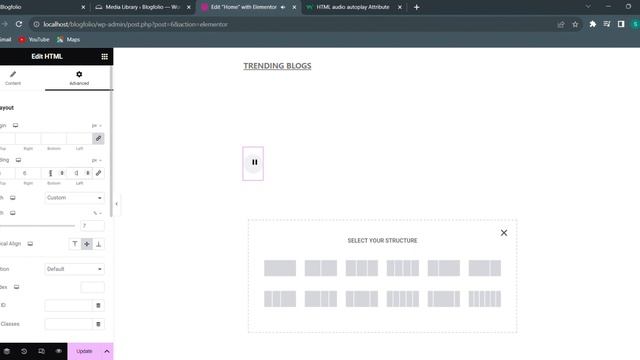The image size is (640, 360).
Task: Click the margin Right input field
Action: pos(28,138)
